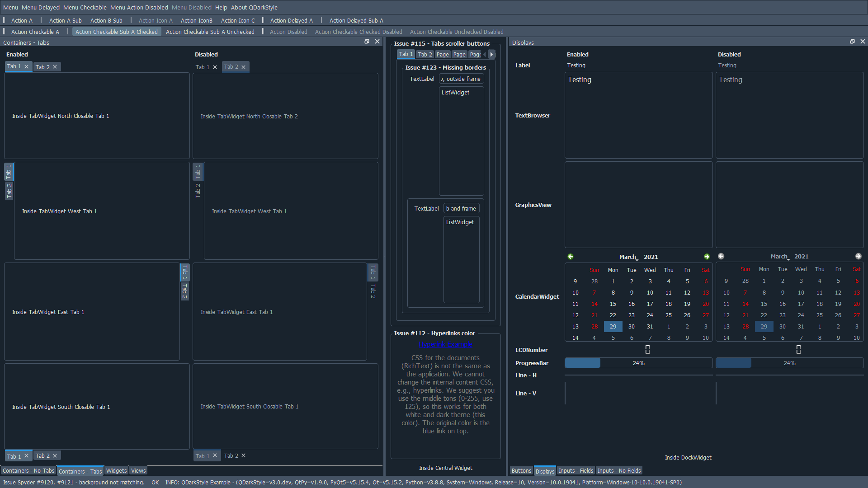Toggle the Action Checkable Sub A Checked

click(116, 31)
